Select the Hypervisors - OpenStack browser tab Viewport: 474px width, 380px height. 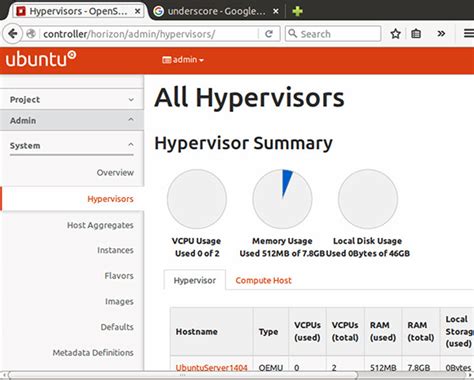tap(78, 11)
